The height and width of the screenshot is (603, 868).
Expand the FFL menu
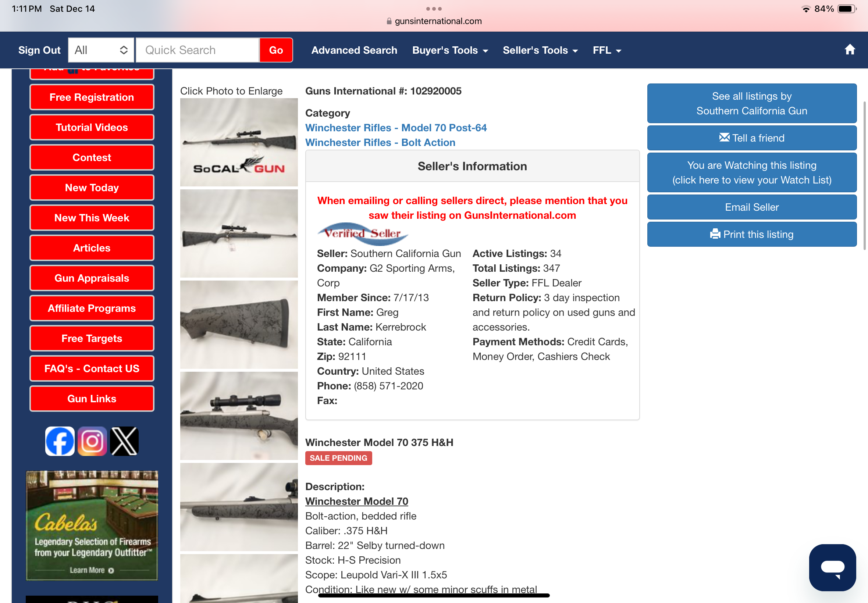pyautogui.click(x=607, y=50)
